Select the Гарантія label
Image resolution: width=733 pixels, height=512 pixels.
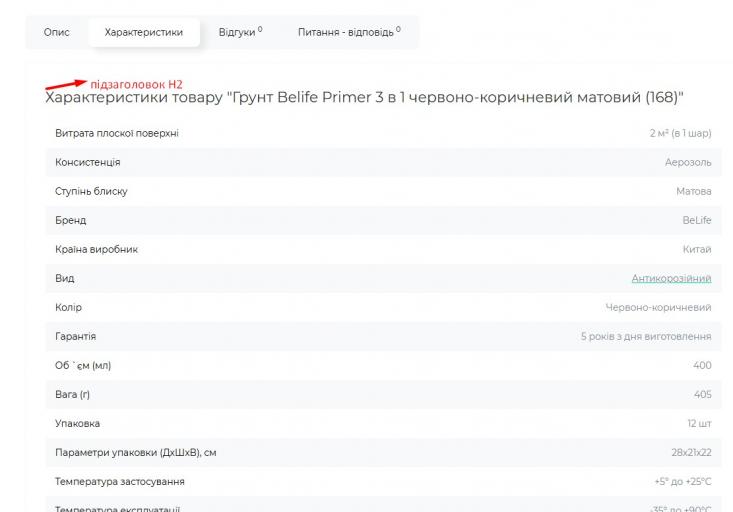(x=75, y=336)
